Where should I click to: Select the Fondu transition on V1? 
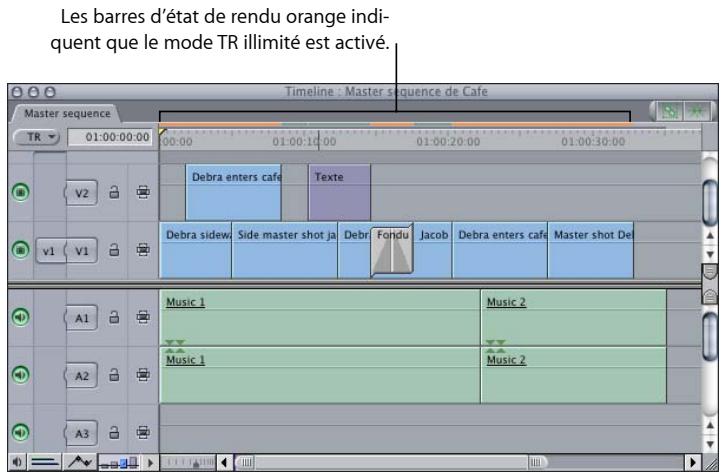[392, 251]
